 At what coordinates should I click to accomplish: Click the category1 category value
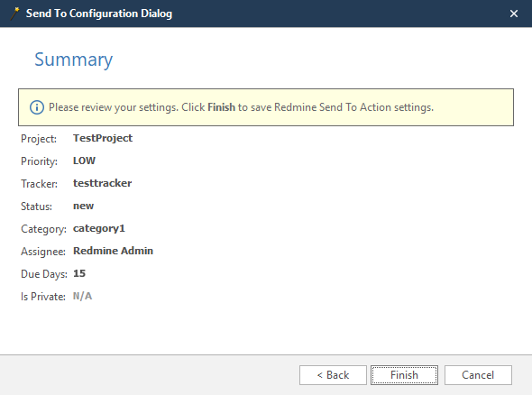[x=99, y=228]
